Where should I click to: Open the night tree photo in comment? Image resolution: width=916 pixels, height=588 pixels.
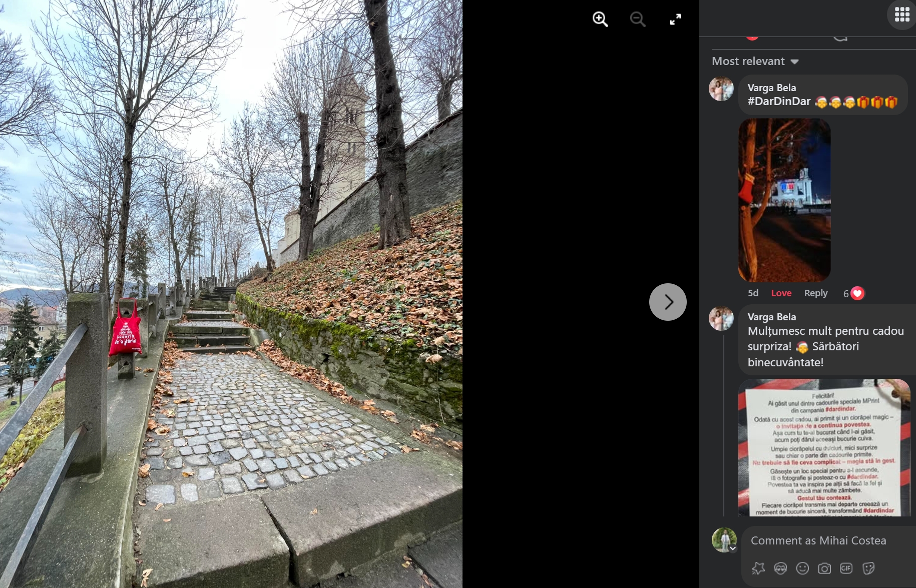[784, 200]
